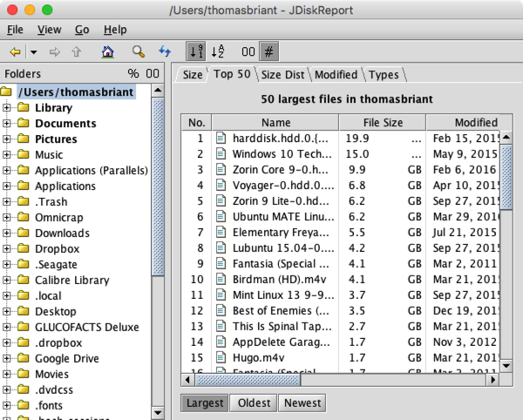Click the blue refresh arrows icon
The width and height of the screenshot is (523, 420).
tap(165, 51)
